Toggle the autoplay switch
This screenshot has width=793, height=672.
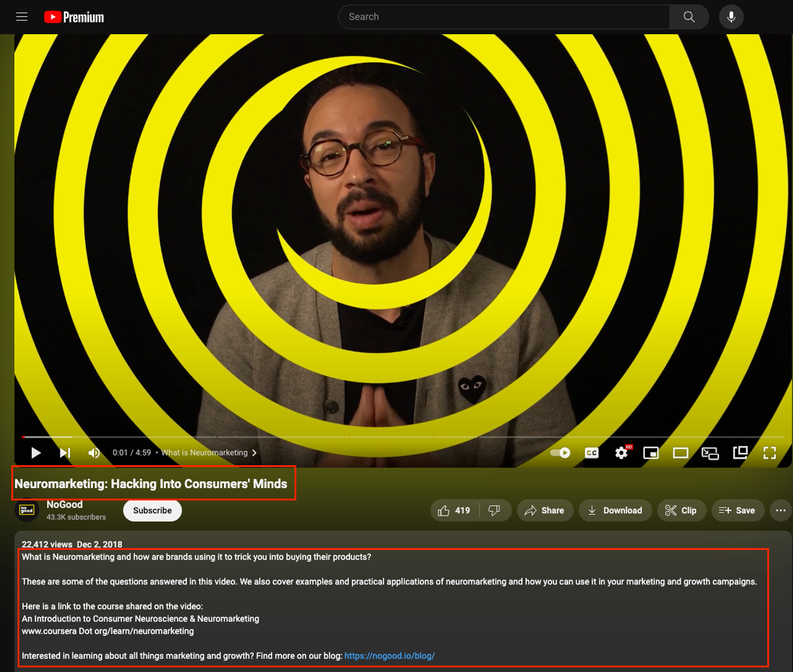pyautogui.click(x=560, y=453)
